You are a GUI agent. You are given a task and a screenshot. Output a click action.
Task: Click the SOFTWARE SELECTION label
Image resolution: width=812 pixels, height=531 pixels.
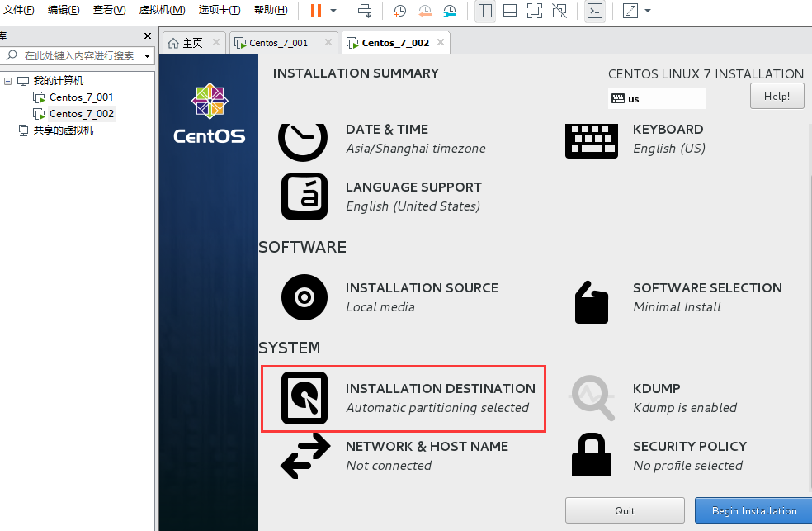click(x=707, y=287)
